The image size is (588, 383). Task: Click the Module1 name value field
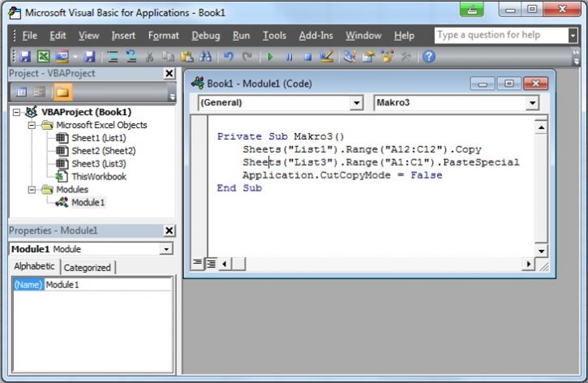[x=108, y=285]
